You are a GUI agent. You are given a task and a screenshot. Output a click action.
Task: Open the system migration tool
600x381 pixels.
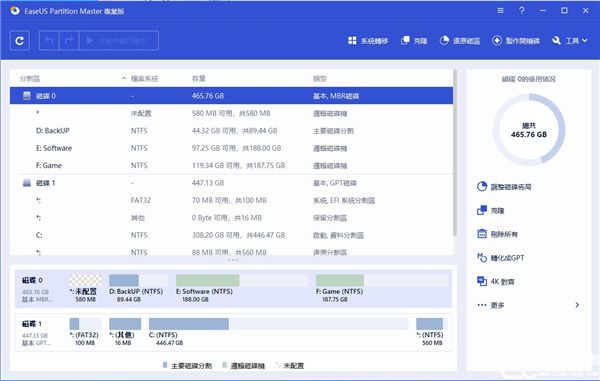tap(368, 41)
